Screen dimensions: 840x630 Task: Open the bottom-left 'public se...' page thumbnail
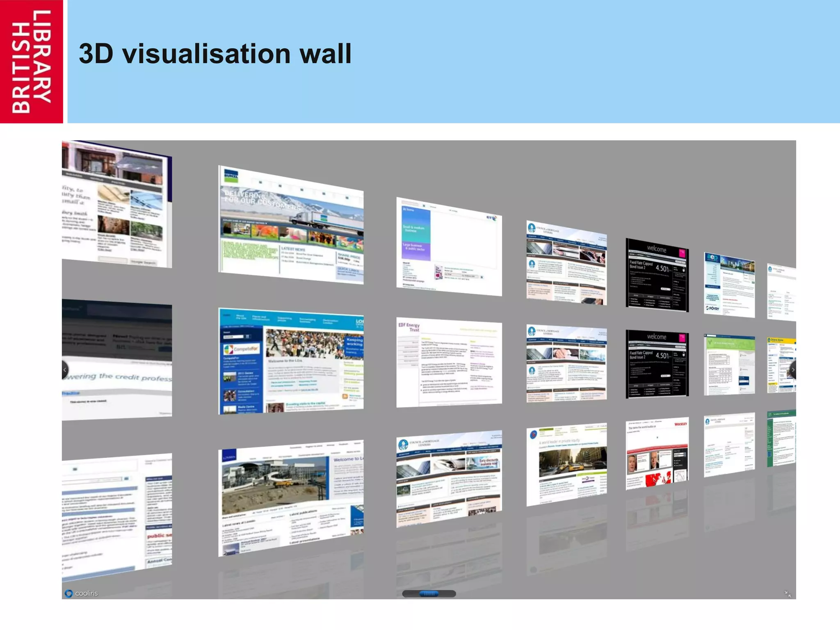coord(117,518)
